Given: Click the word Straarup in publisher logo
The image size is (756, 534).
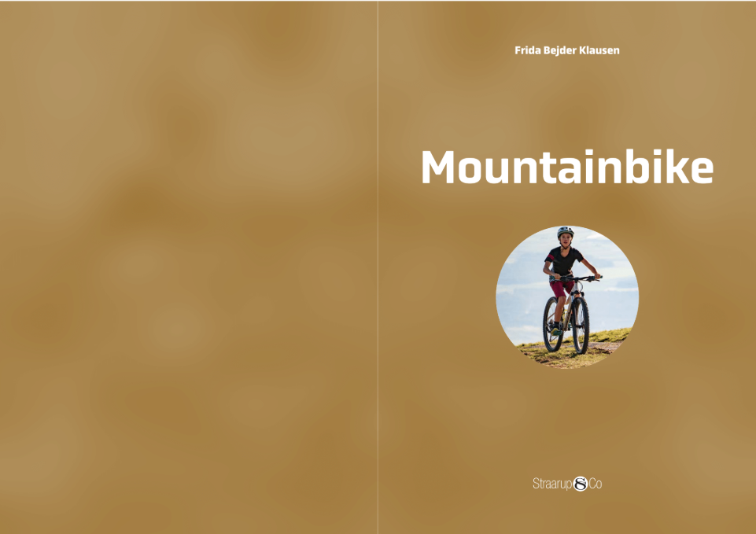Looking at the screenshot, I should click(552, 484).
